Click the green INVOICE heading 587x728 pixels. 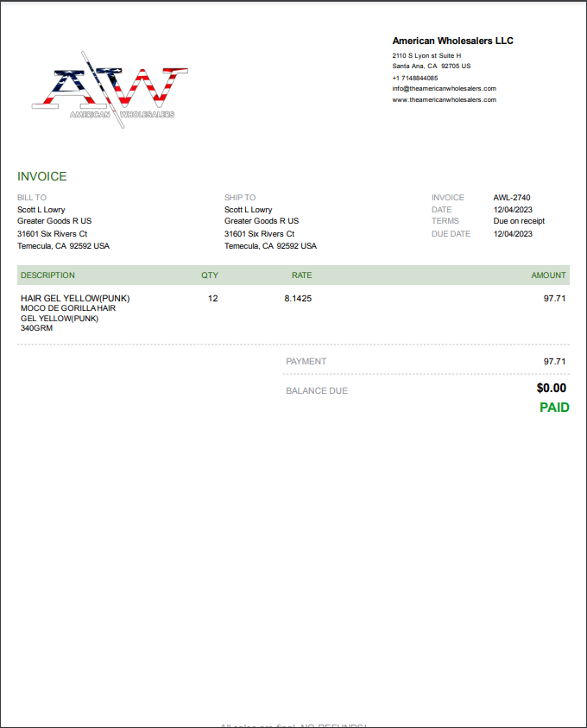(41, 176)
